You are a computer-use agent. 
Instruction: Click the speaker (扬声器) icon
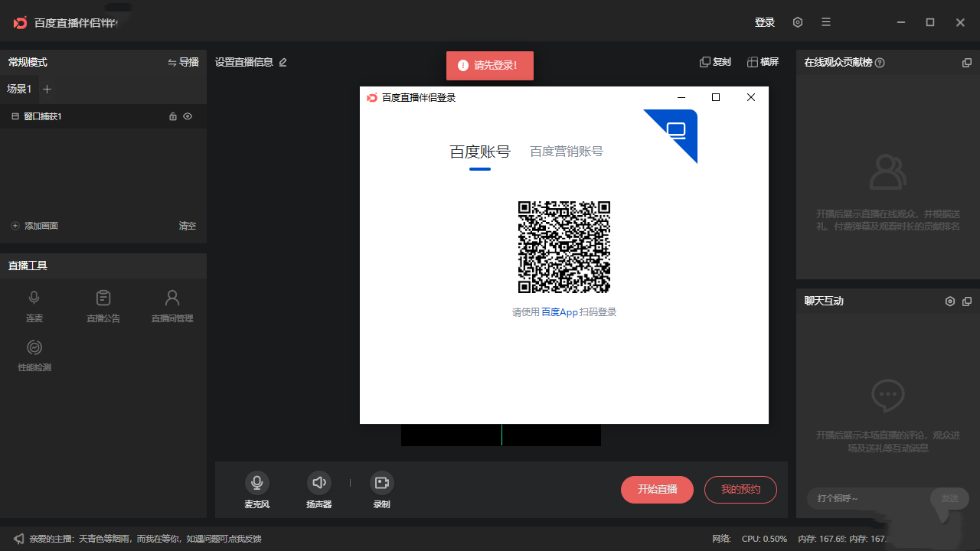[x=319, y=482]
